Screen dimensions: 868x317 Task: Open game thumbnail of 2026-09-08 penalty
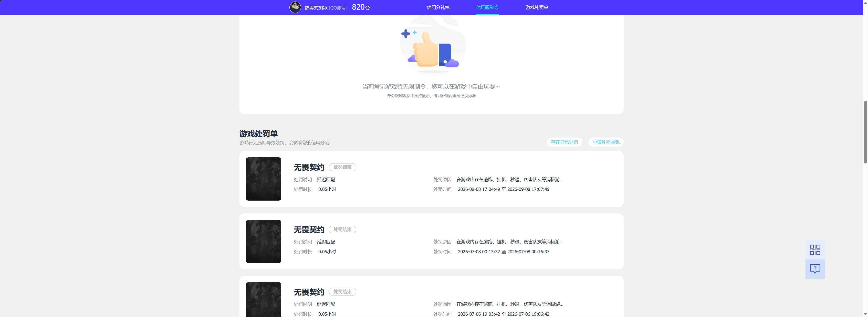(x=263, y=179)
